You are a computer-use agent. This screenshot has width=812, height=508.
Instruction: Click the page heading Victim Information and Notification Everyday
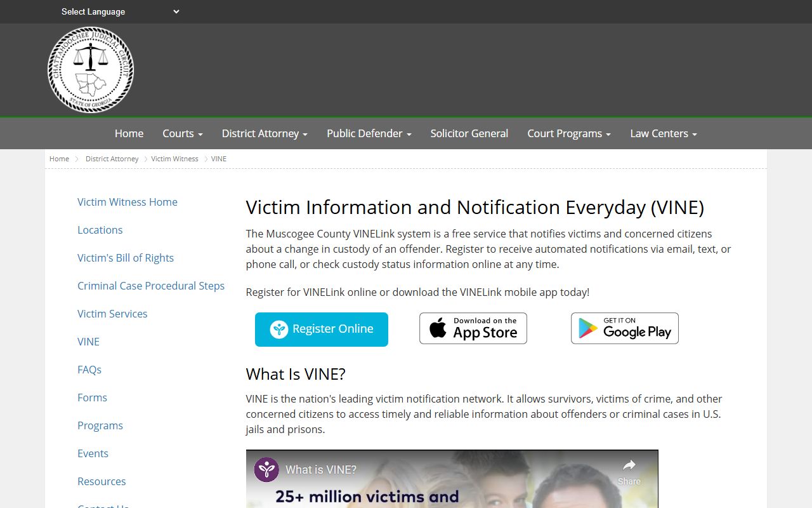475,208
